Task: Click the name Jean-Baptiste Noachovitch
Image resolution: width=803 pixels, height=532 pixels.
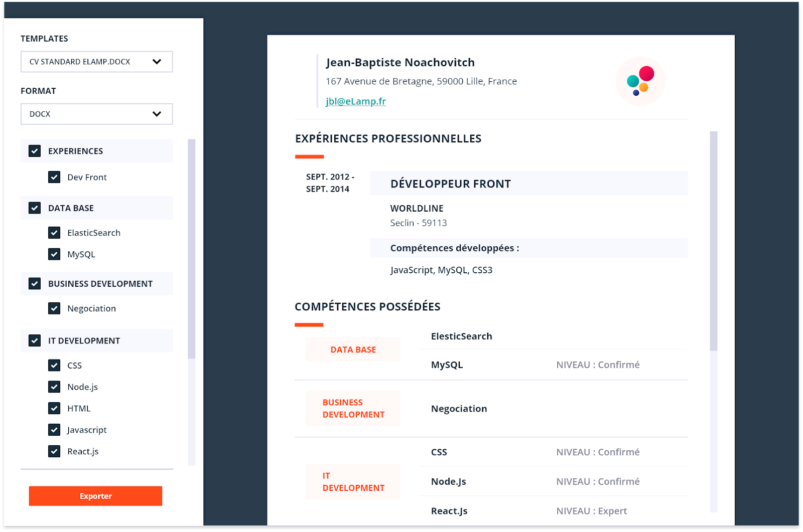Action: pyautogui.click(x=400, y=62)
